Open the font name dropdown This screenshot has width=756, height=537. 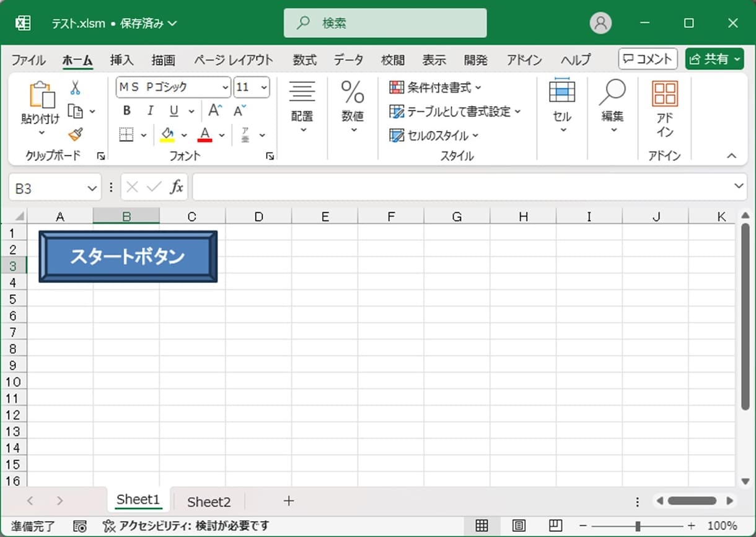pyautogui.click(x=224, y=87)
